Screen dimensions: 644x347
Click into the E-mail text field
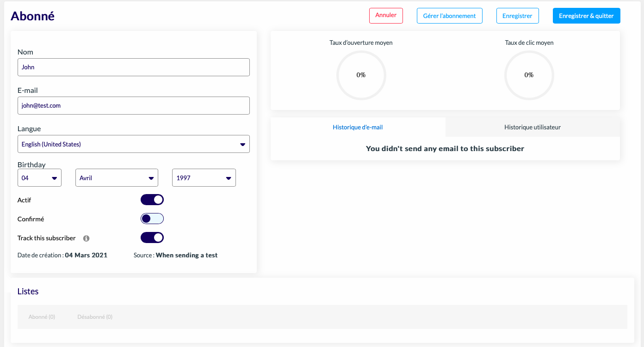coord(134,105)
